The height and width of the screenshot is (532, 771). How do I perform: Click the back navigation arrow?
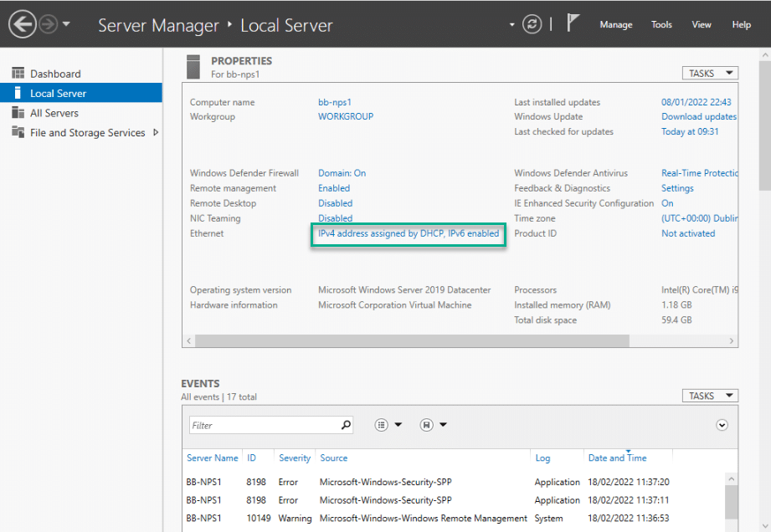coord(23,24)
